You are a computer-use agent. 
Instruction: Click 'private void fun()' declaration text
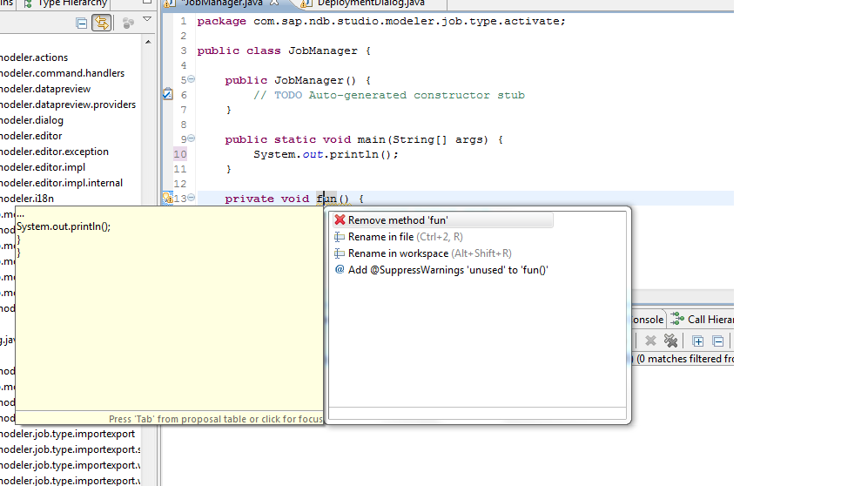click(286, 199)
